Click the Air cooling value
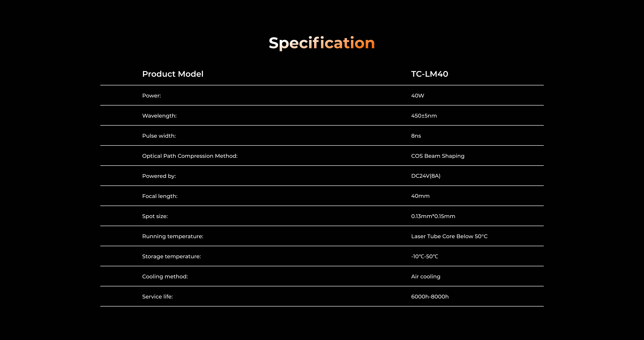This screenshot has height=340, width=644. click(425, 277)
